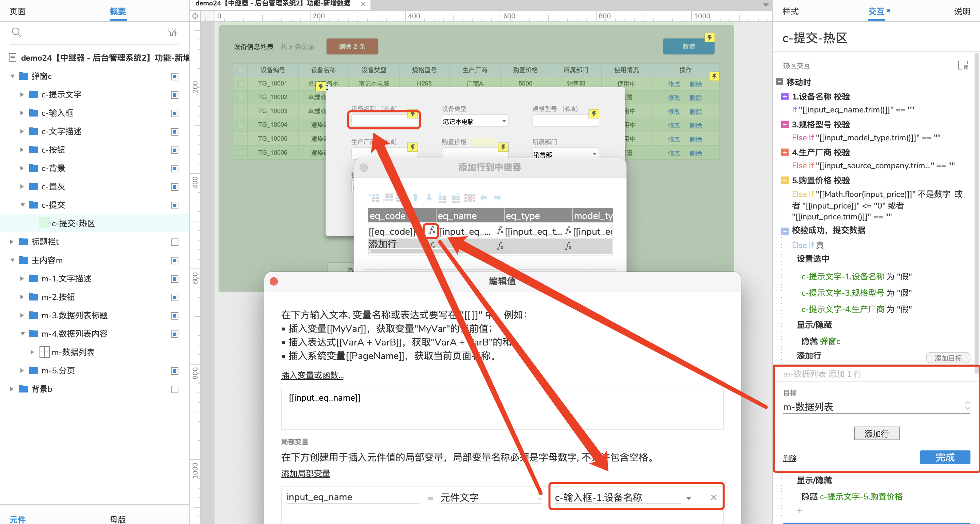980x524 pixels.
Task: Toggle visibility square for c-提示文字
Action: click(175, 95)
